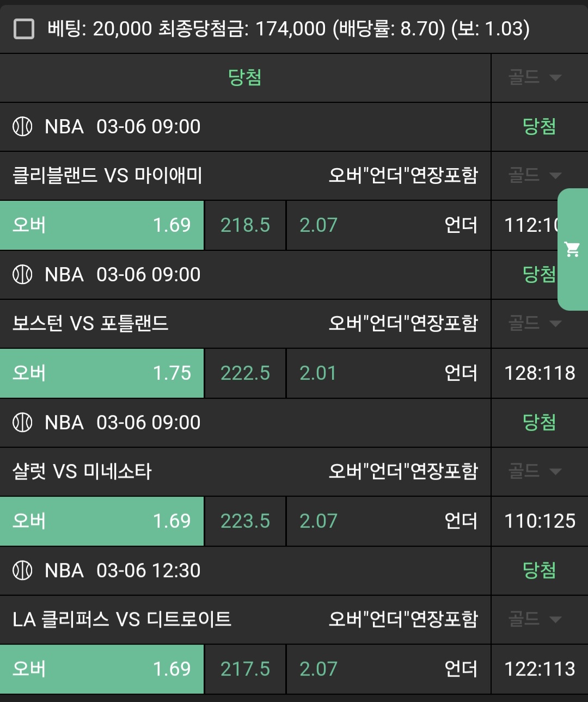This screenshot has width=588, height=702.
Task: Click basketball icon for Charlotte vs Minnesota game
Action: point(22,423)
